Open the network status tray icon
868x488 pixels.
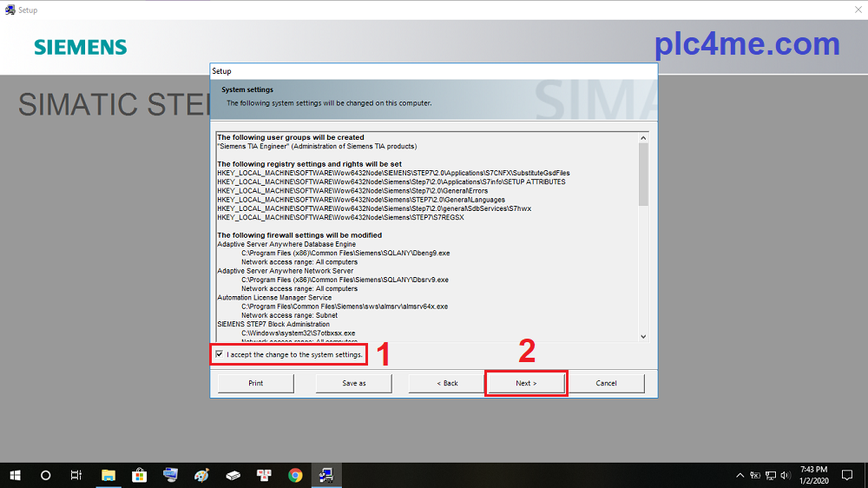(x=771, y=475)
